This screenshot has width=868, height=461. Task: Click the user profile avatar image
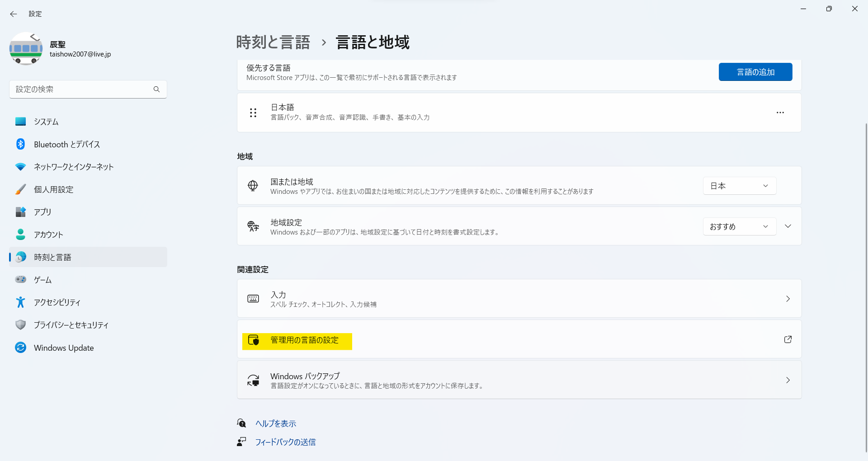point(26,49)
